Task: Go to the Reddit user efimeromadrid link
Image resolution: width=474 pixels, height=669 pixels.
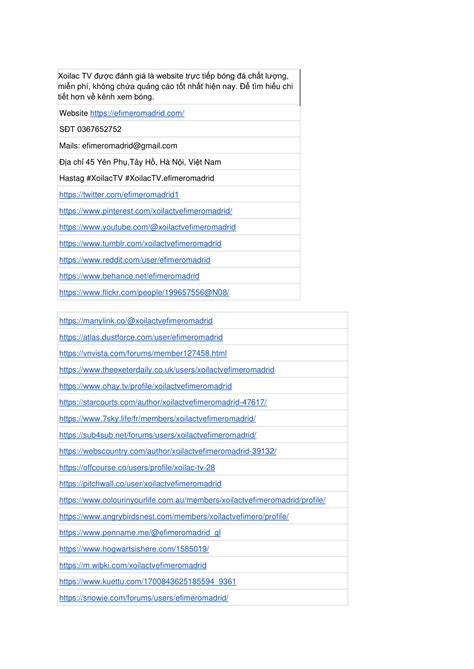Action: click(135, 260)
